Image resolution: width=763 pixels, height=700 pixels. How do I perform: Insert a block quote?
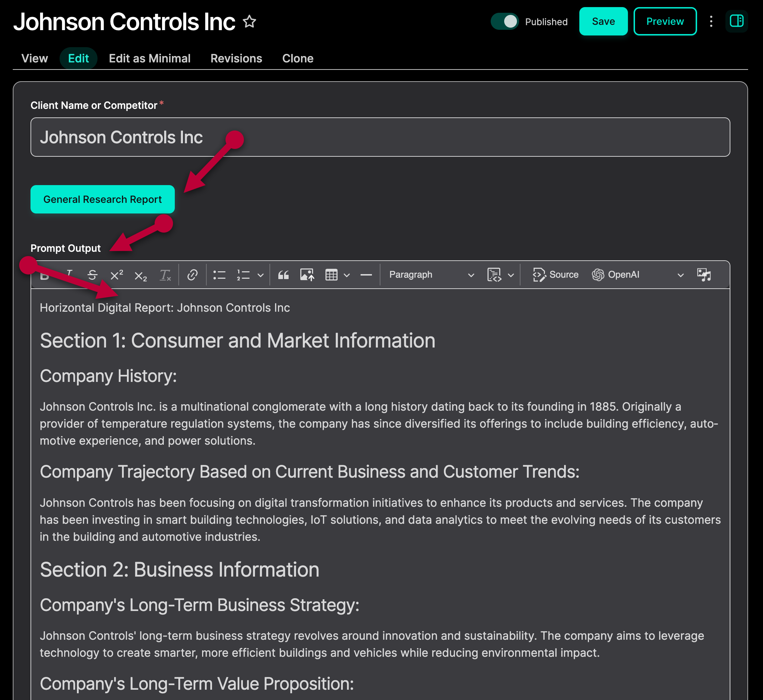point(283,274)
